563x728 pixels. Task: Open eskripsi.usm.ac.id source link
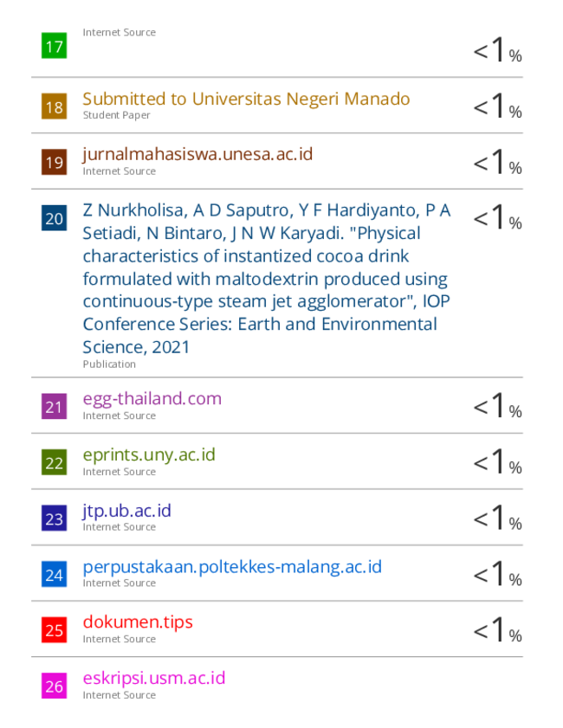(x=154, y=679)
